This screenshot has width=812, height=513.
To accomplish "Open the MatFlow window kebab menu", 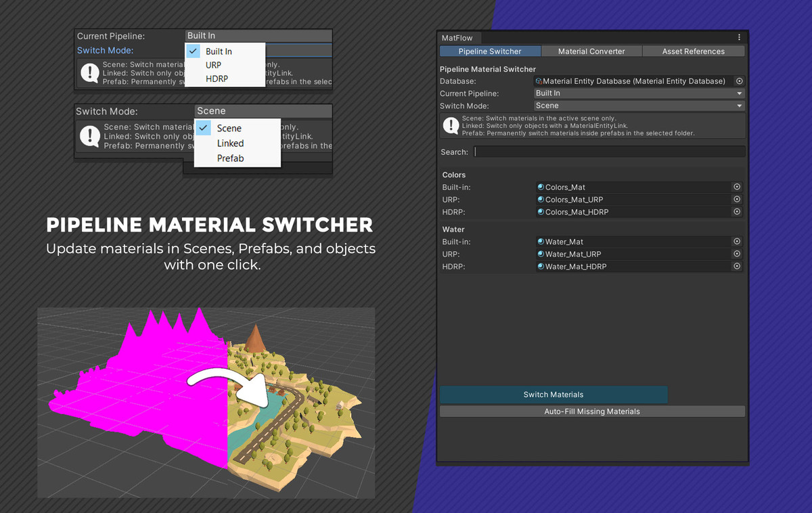I will tap(739, 38).
